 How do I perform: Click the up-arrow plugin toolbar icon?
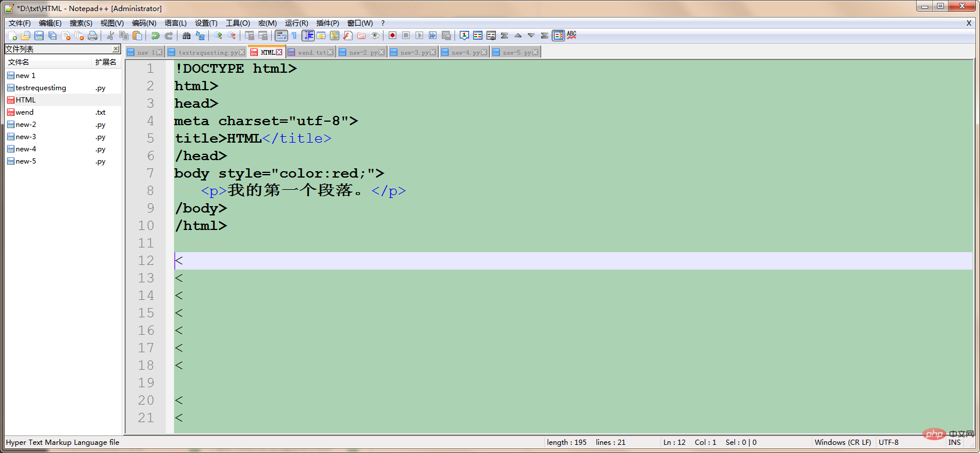pyautogui.click(x=518, y=36)
